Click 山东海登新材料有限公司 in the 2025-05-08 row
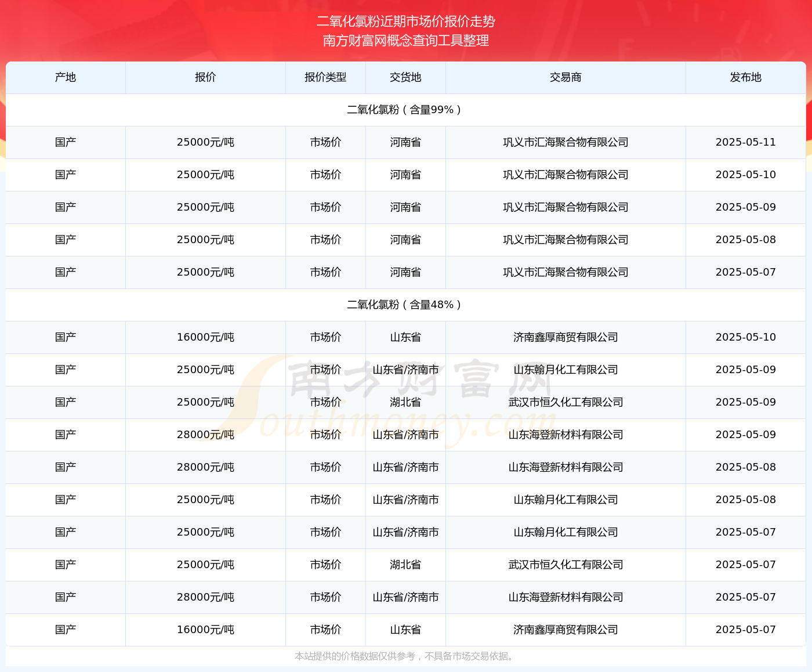The image size is (812, 672). click(565, 467)
